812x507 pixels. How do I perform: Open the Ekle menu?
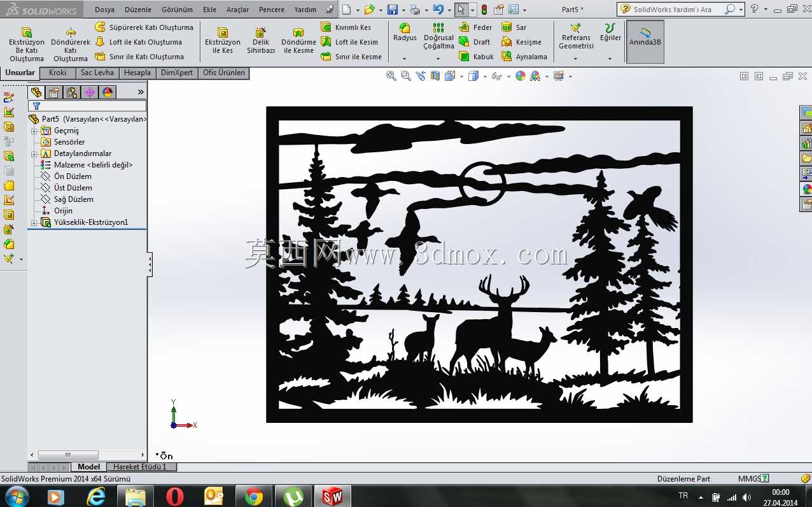tap(209, 10)
